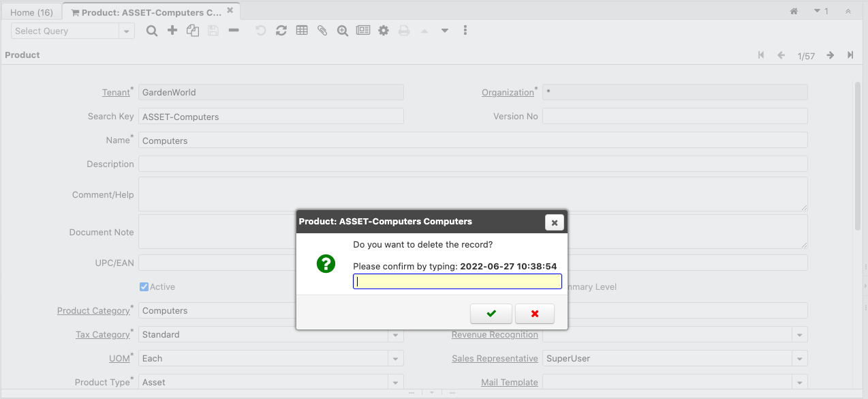Click the delete confirmation text input field
Viewport: 868px width, 399px height.
click(x=456, y=281)
